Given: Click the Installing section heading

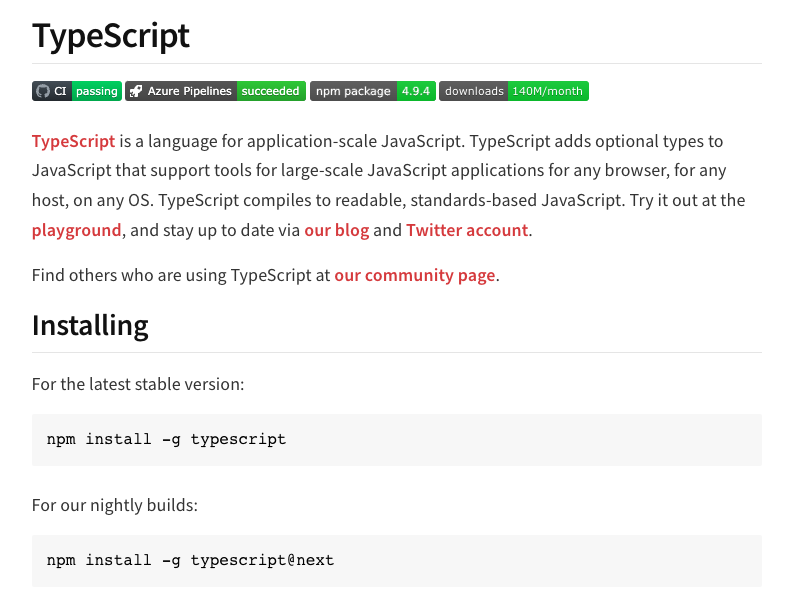Looking at the screenshot, I should (x=90, y=326).
